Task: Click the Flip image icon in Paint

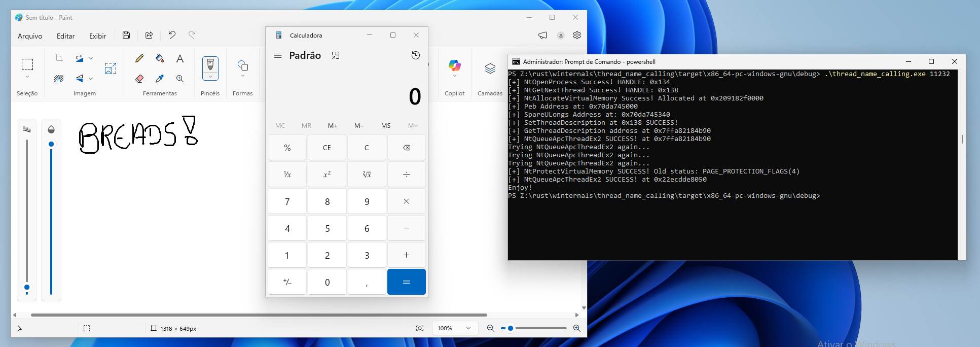Action: tap(80, 79)
